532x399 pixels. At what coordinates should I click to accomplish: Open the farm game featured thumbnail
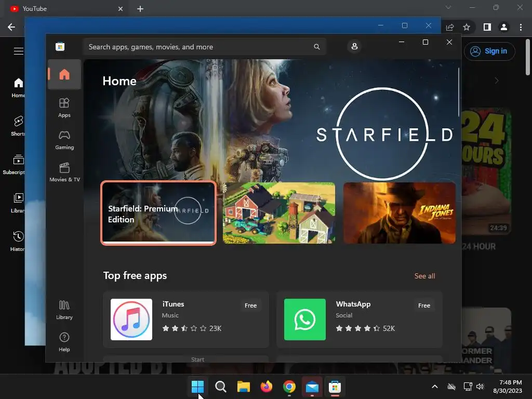(x=279, y=213)
